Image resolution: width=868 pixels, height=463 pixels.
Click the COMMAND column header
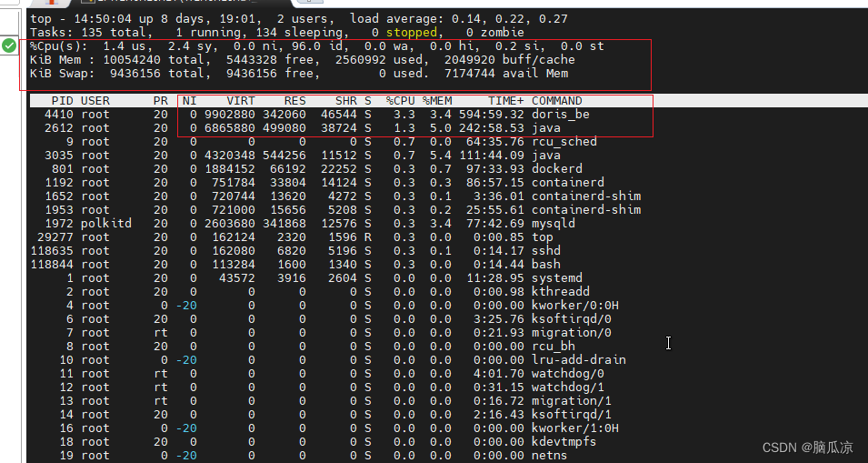[557, 101]
